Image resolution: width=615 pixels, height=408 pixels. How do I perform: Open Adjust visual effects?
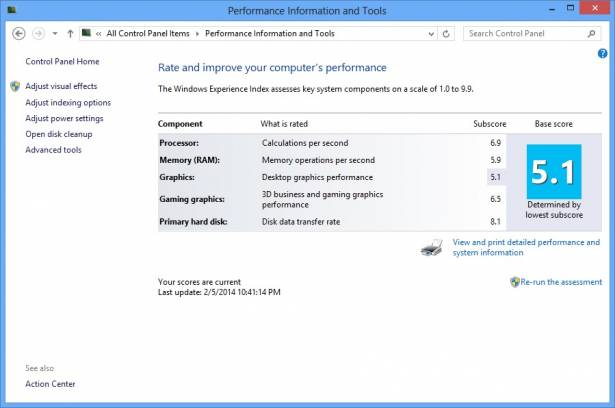point(61,86)
